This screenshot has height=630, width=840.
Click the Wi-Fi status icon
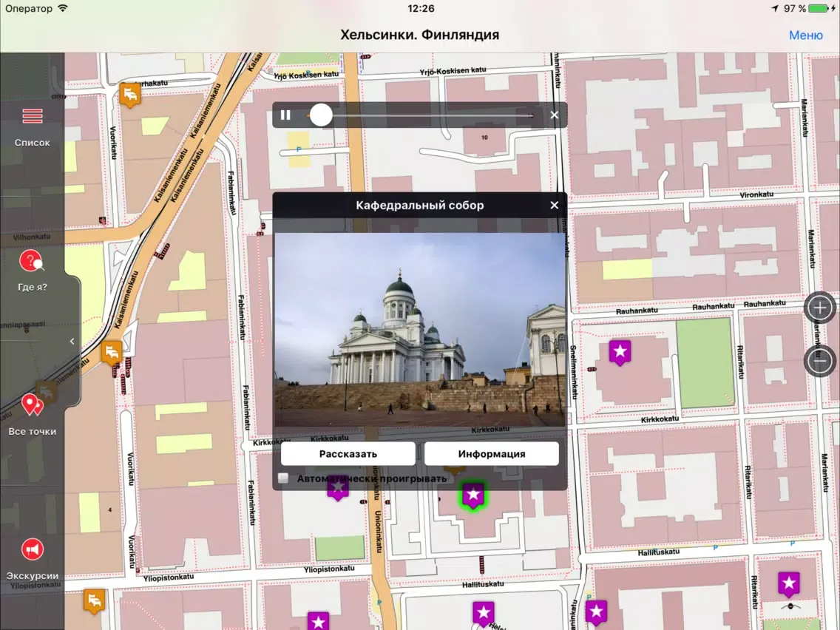pyautogui.click(x=63, y=8)
